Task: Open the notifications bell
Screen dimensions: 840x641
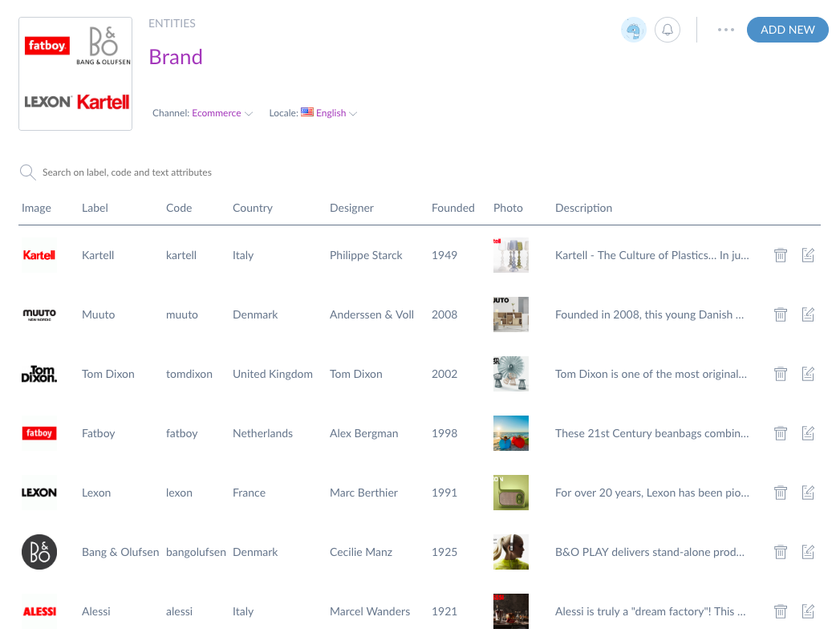Action: (x=668, y=30)
